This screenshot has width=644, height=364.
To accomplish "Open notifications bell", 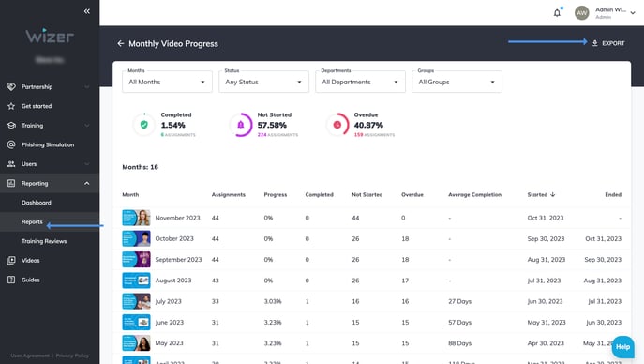I will 558,13.
